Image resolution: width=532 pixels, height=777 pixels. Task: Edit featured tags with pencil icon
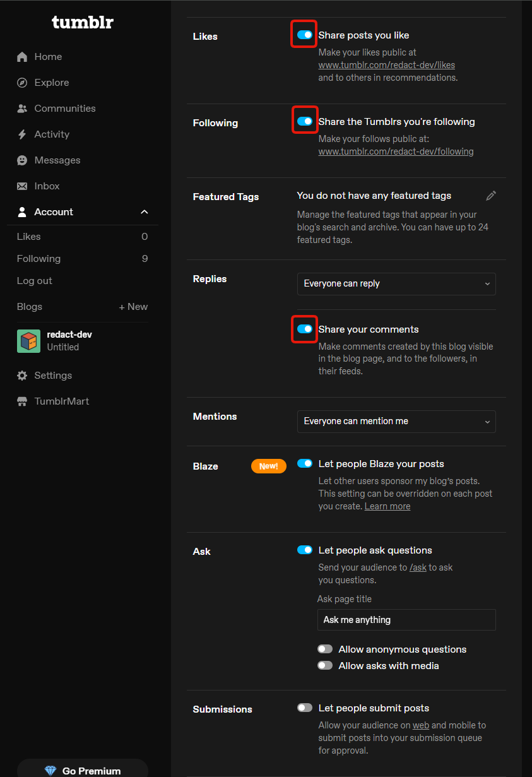pos(491,196)
